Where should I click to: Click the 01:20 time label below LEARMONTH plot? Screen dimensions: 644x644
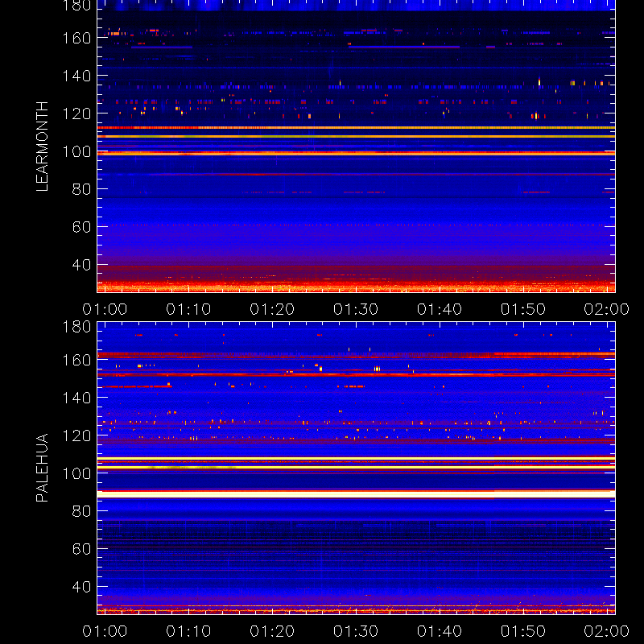click(272, 309)
